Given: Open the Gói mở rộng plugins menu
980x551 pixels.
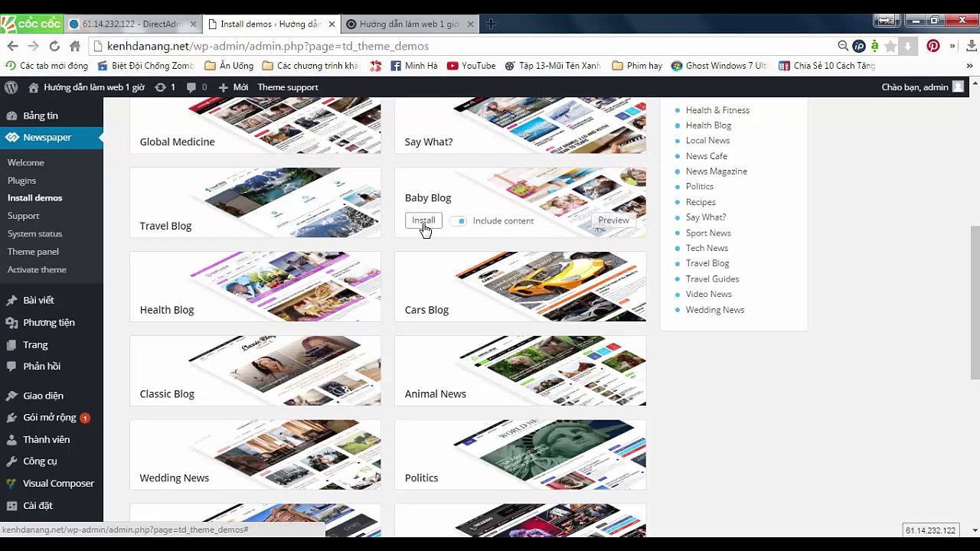Looking at the screenshot, I should pyautogui.click(x=51, y=417).
